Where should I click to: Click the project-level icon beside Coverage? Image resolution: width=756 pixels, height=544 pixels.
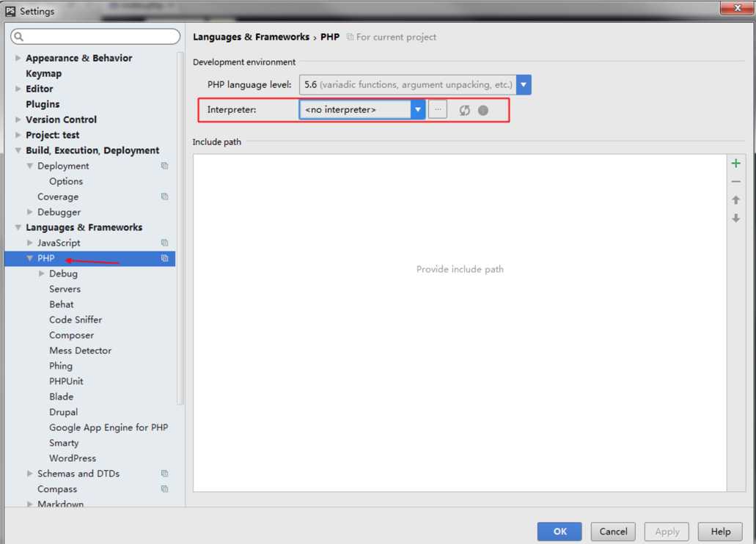click(x=164, y=196)
